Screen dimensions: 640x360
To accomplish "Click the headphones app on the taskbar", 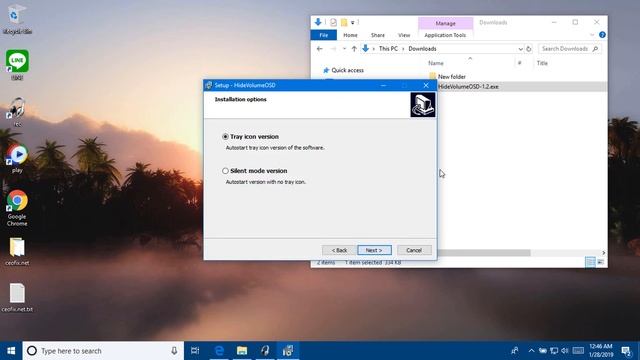I will (x=265, y=351).
